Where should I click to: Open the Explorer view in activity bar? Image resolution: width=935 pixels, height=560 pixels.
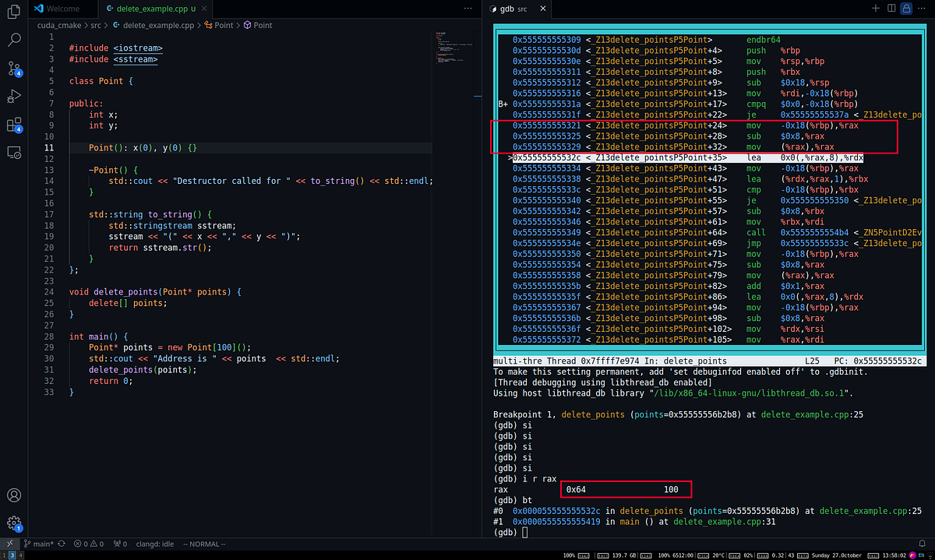pyautogui.click(x=13, y=12)
